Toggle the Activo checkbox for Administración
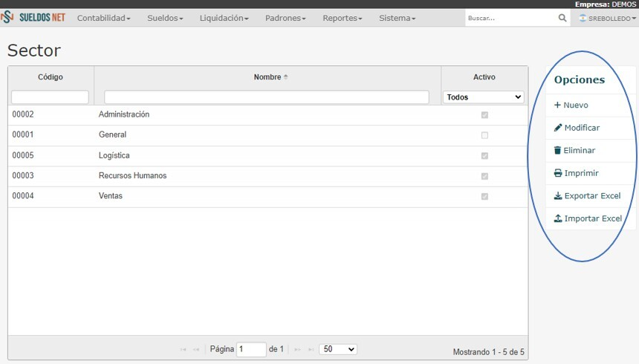 484,115
